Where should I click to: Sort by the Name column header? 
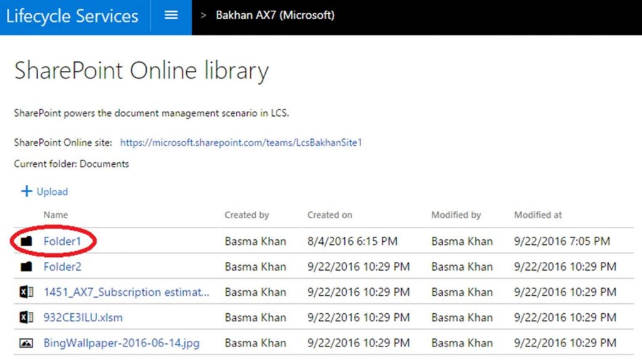[x=56, y=215]
